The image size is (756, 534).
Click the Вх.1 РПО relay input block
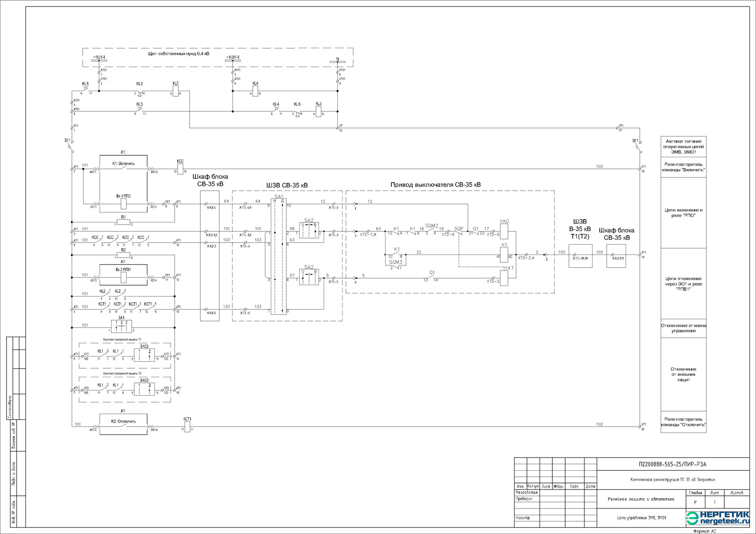tap(123, 203)
